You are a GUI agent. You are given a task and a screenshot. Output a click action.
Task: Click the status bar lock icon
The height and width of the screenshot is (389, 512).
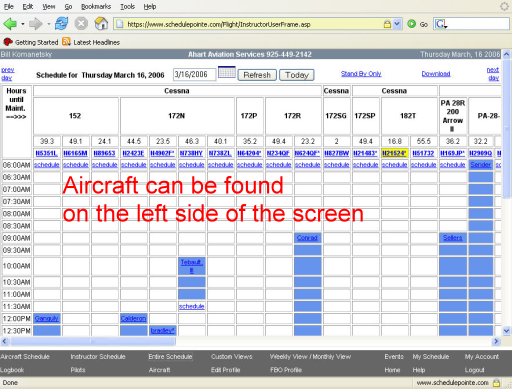coord(496,382)
